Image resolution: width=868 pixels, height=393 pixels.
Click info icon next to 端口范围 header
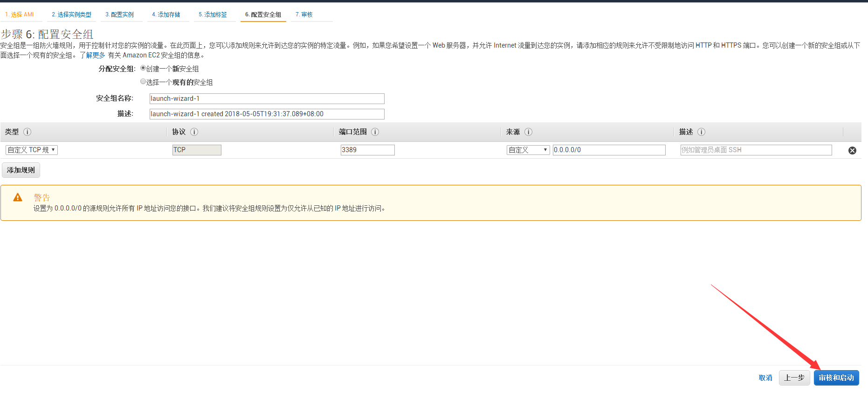375,132
